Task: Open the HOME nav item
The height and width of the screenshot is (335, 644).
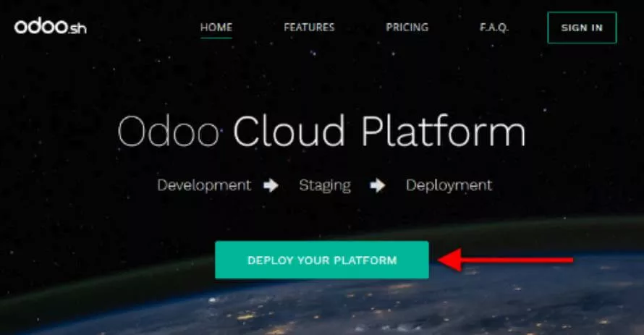Action: (x=216, y=27)
